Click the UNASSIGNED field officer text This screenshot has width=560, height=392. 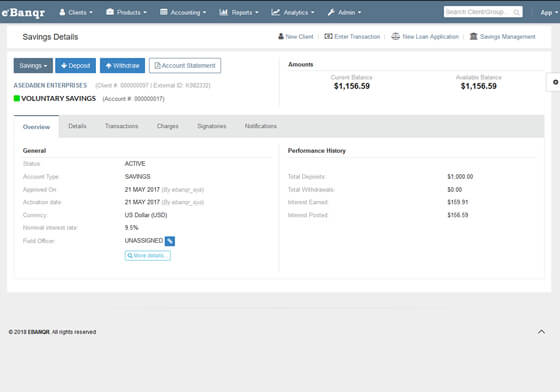click(x=144, y=241)
